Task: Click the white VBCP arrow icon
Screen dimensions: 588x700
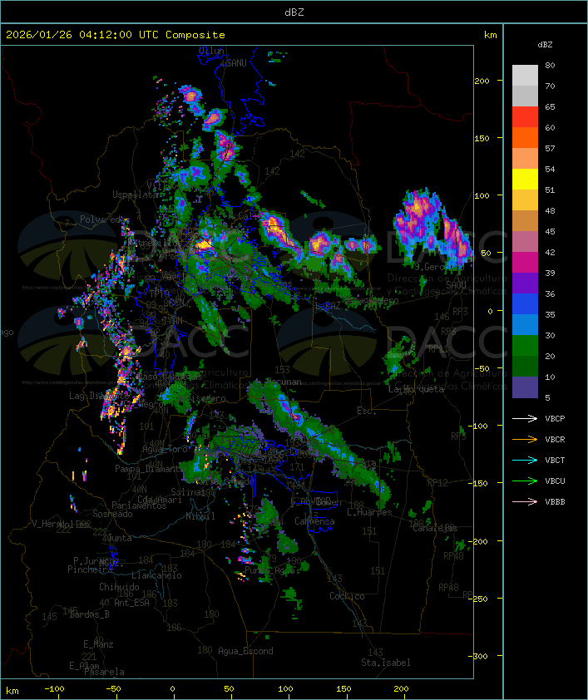Action: tap(526, 418)
